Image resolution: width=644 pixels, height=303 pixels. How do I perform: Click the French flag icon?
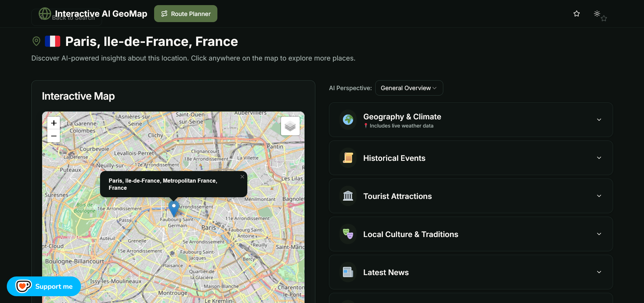pyautogui.click(x=53, y=41)
